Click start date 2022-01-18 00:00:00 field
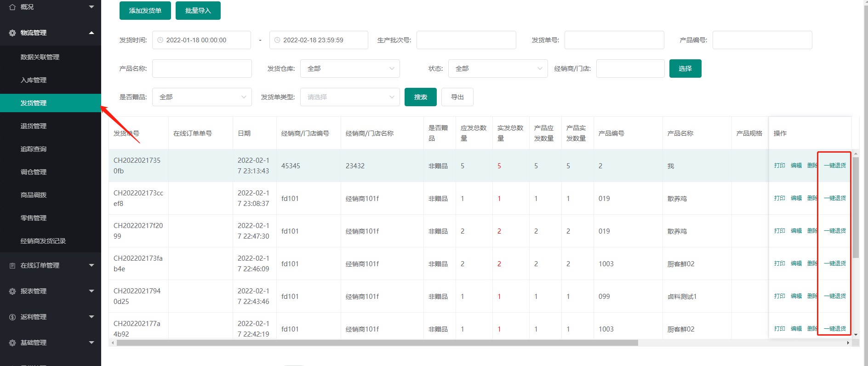 point(201,40)
